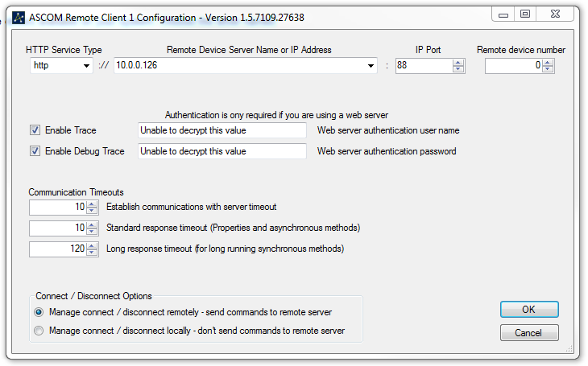Click the authentication requirement note text
588x366 pixels.
276,115
